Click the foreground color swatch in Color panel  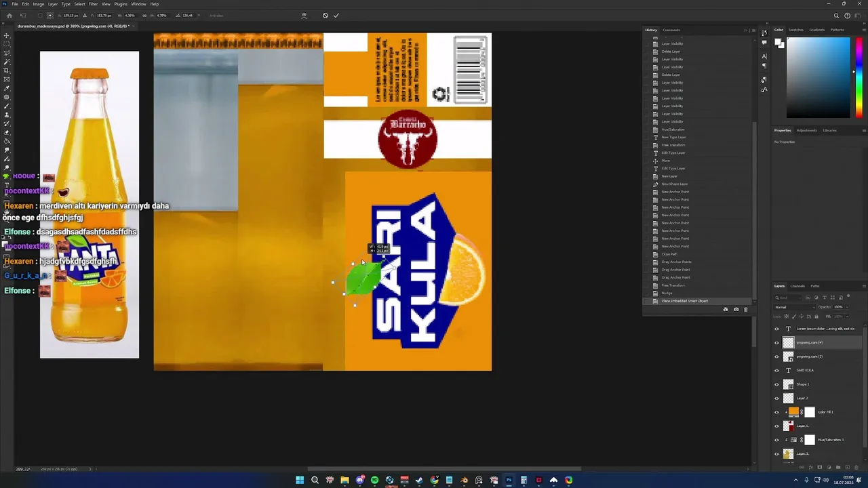click(x=778, y=42)
